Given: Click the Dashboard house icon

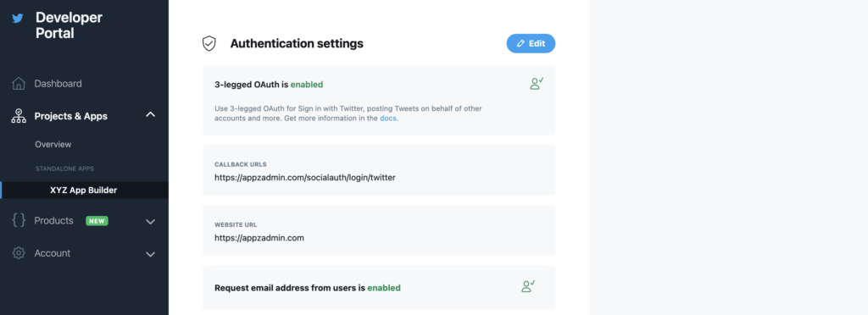Looking at the screenshot, I should point(19,84).
